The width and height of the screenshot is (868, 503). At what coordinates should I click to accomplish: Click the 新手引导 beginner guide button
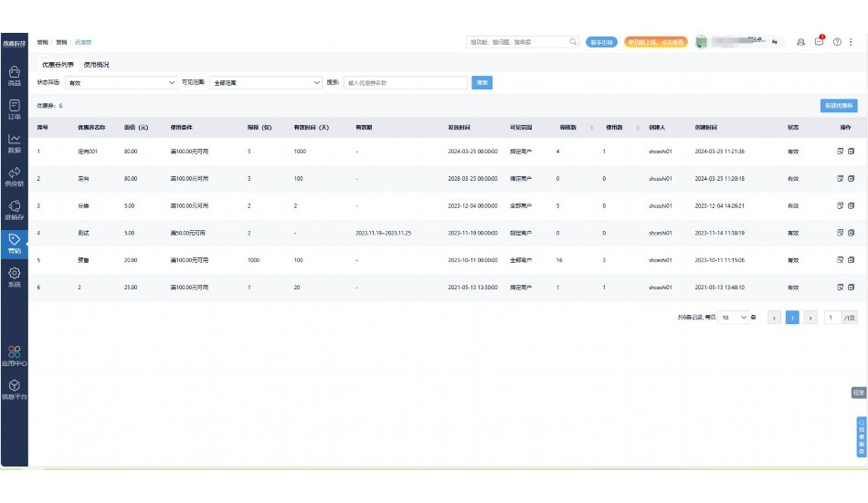(x=601, y=42)
